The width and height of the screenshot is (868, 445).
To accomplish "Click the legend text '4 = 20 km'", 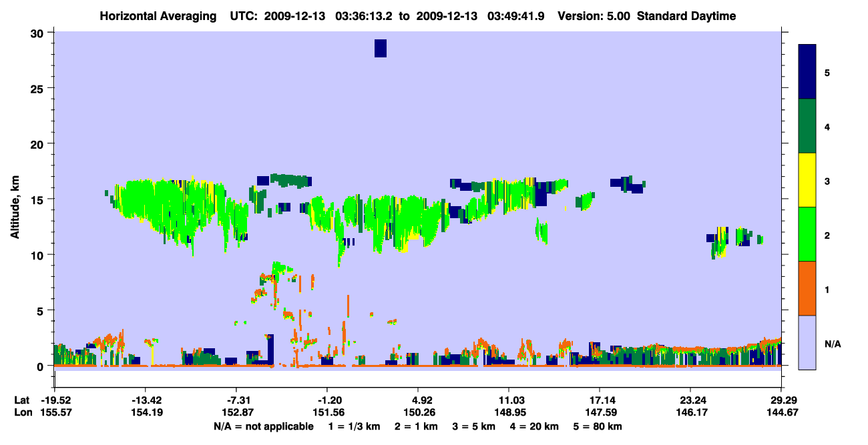I will click(x=533, y=426).
